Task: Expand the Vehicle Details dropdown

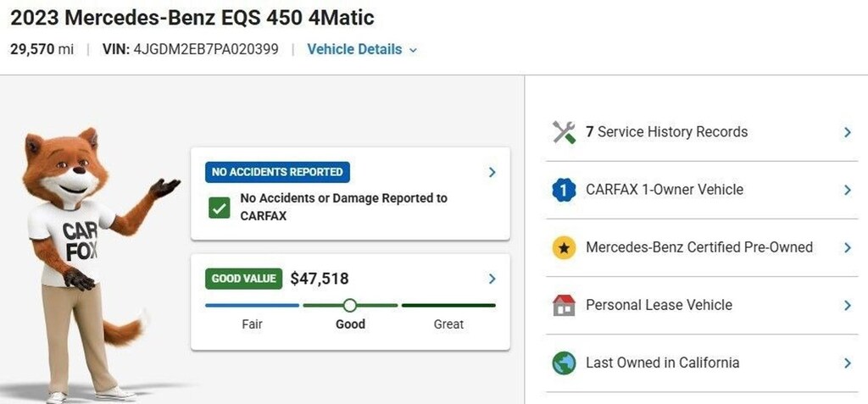Action: [x=362, y=49]
